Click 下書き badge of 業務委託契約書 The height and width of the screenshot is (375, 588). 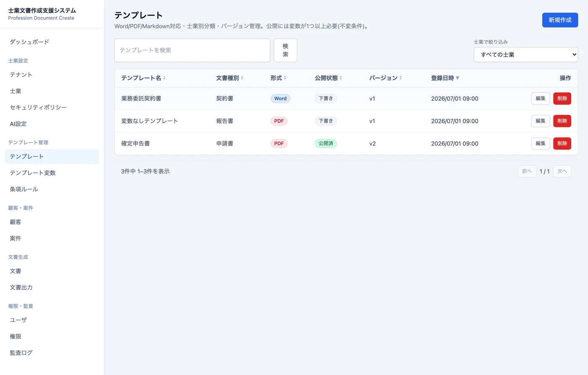[326, 99]
